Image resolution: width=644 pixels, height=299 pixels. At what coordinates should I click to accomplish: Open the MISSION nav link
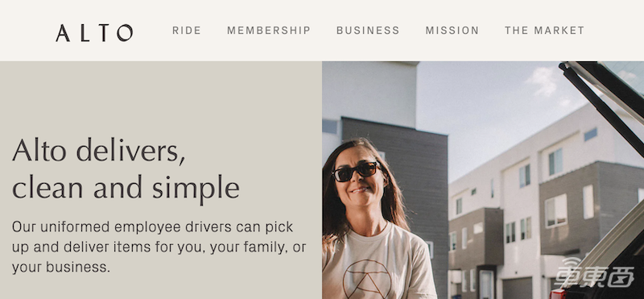tap(452, 31)
